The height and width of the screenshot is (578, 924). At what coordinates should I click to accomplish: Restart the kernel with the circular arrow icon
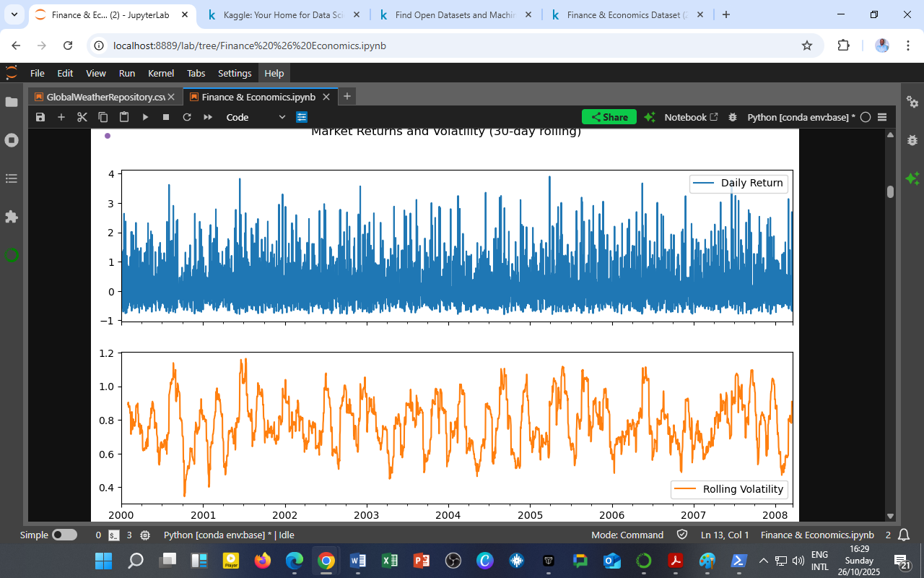click(x=187, y=117)
